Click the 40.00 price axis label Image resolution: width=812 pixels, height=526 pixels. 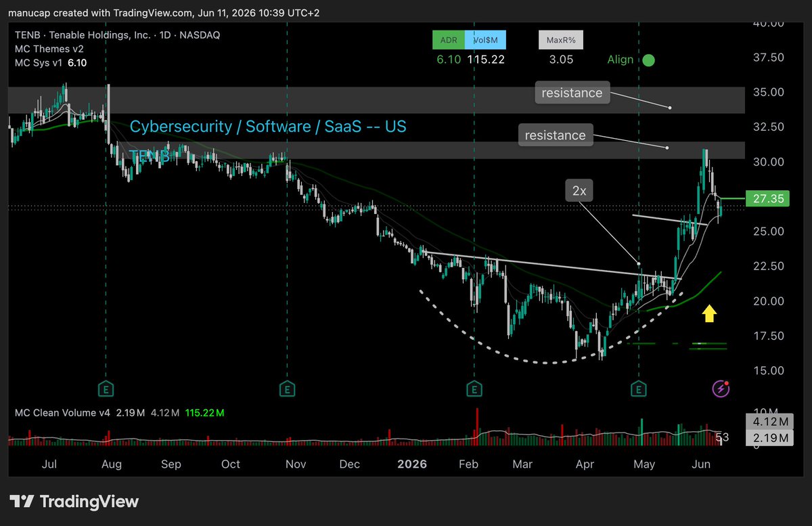[767, 24]
